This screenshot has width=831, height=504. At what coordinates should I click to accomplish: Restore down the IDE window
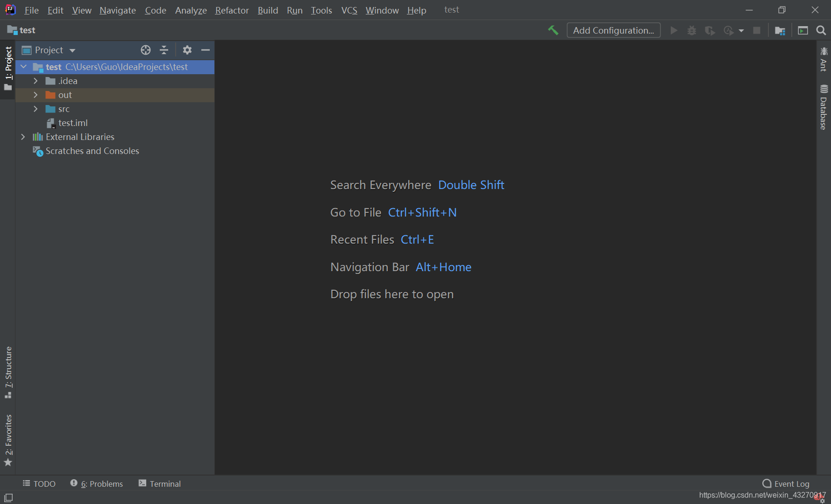(782, 10)
